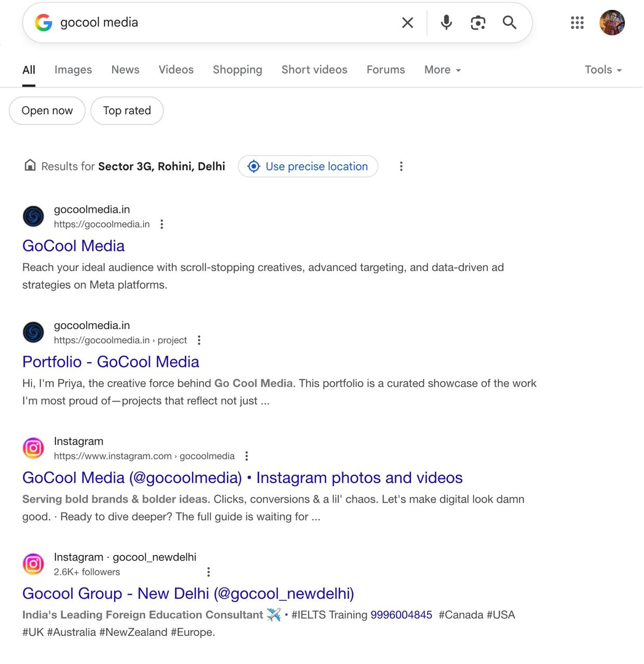
Task: Click the Google logo in search bar
Action: click(44, 23)
